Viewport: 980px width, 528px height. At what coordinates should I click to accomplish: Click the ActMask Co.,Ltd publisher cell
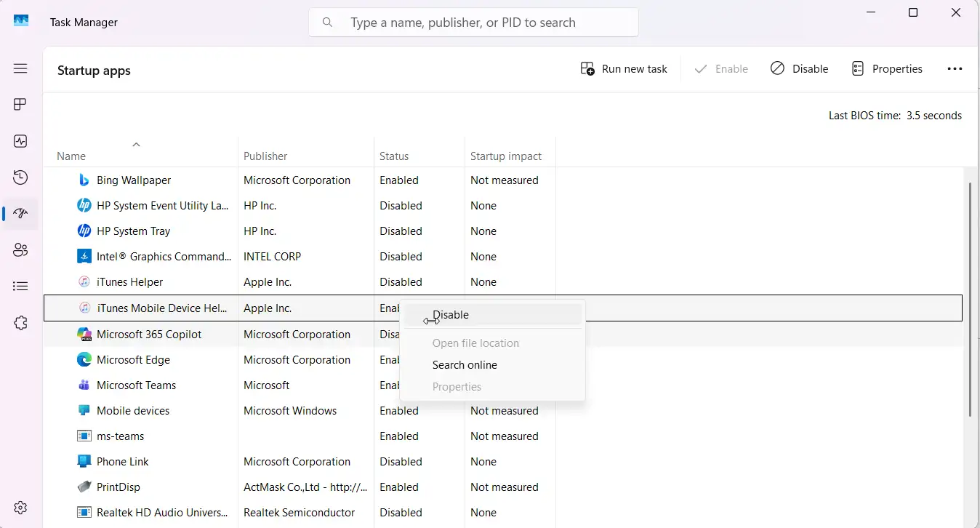click(x=305, y=487)
